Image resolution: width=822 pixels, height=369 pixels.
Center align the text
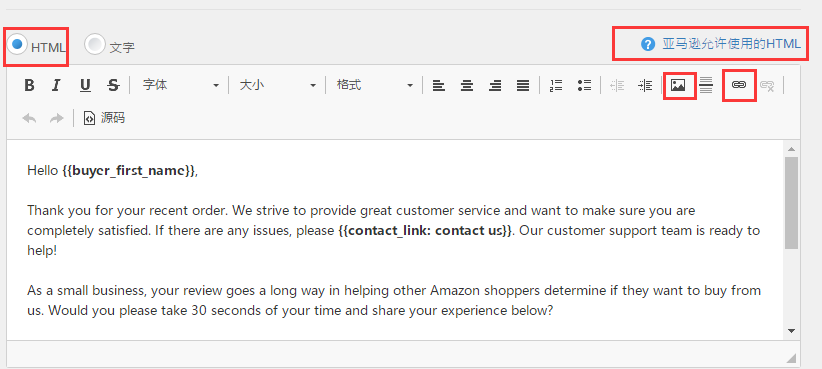pos(467,85)
